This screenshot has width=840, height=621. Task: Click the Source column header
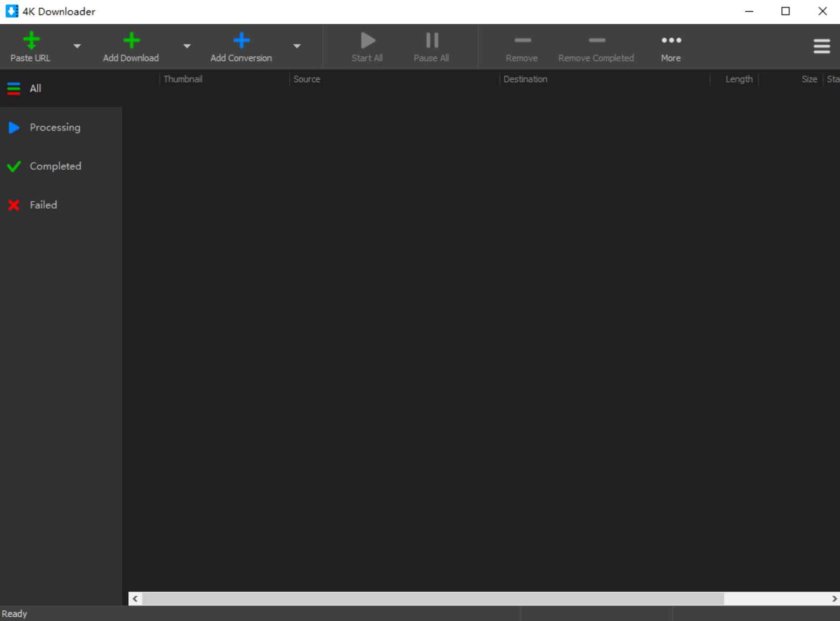click(307, 79)
